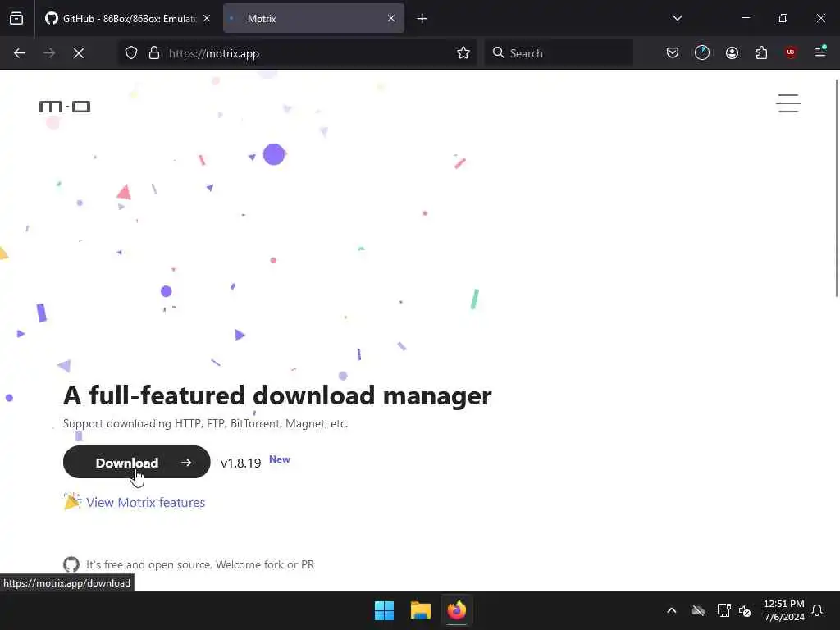The image size is (840, 630).
Task: Click the page vertical scrollbar
Action: point(836,188)
